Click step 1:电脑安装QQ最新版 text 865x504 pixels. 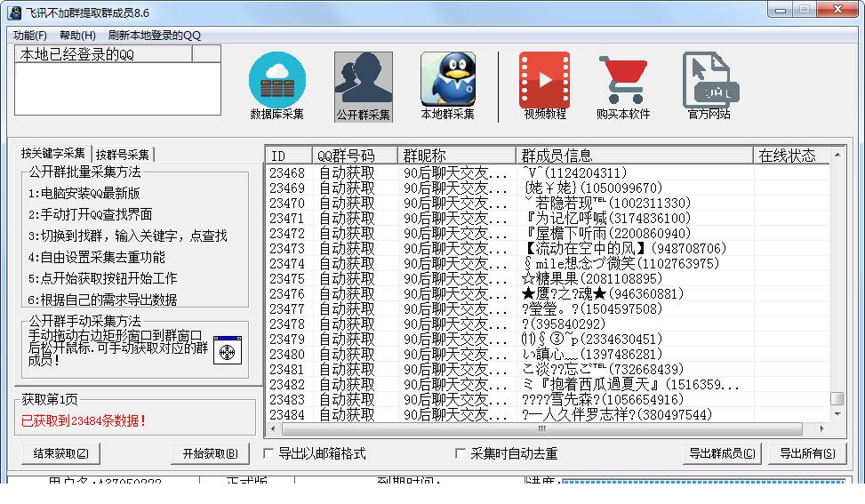click(84, 194)
